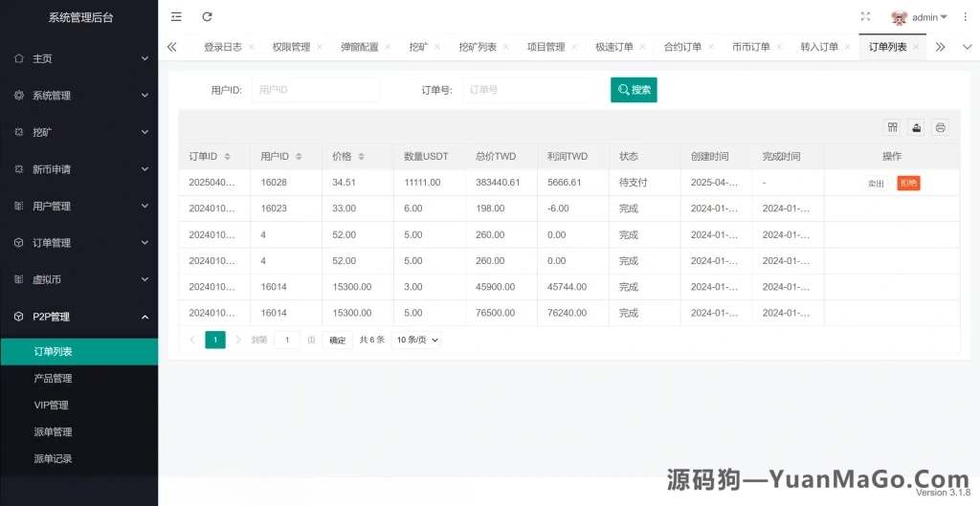
Task: Open the column filter icon above table
Action: point(893,127)
